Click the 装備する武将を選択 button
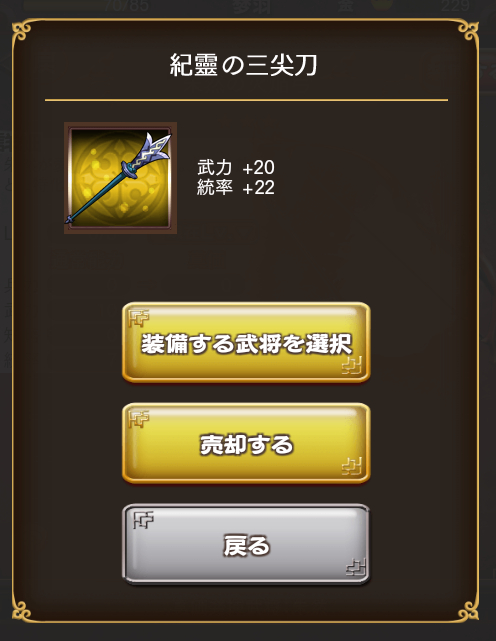This screenshot has height=641, width=496. pos(246,343)
